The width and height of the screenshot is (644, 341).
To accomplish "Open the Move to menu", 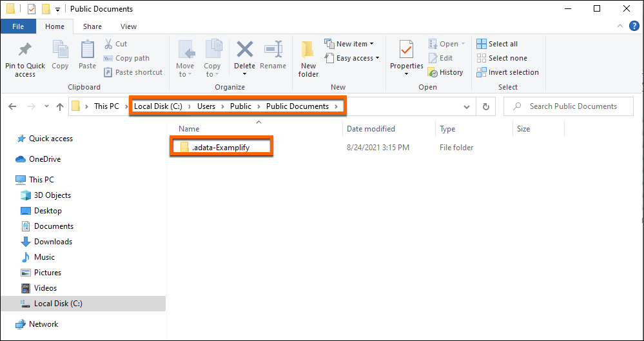I will click(185, 59).
